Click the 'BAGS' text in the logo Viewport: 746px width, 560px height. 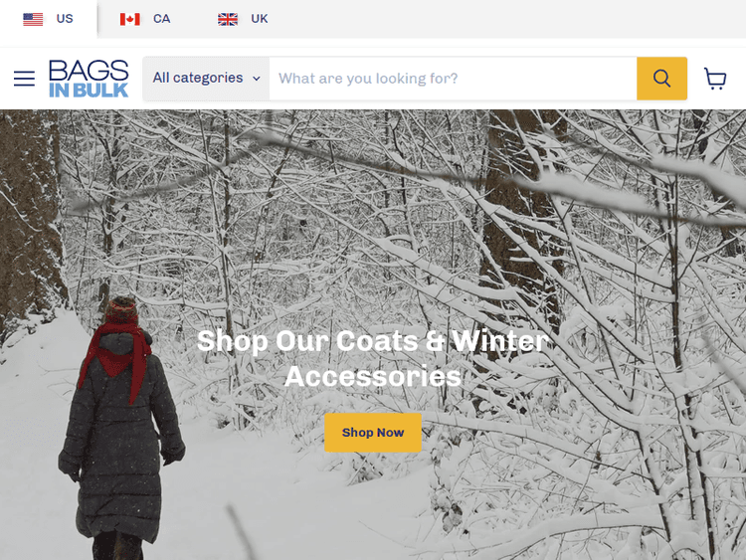click(x=89, y=70)
